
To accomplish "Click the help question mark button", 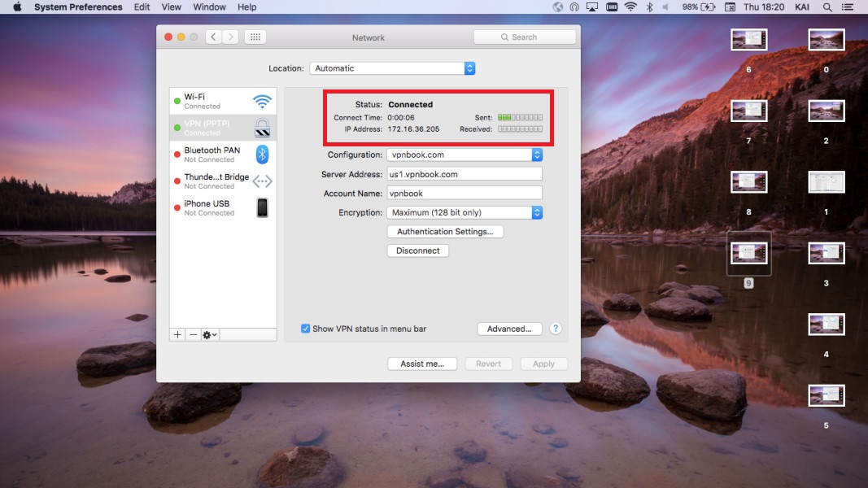I will [x=556, y=329].
